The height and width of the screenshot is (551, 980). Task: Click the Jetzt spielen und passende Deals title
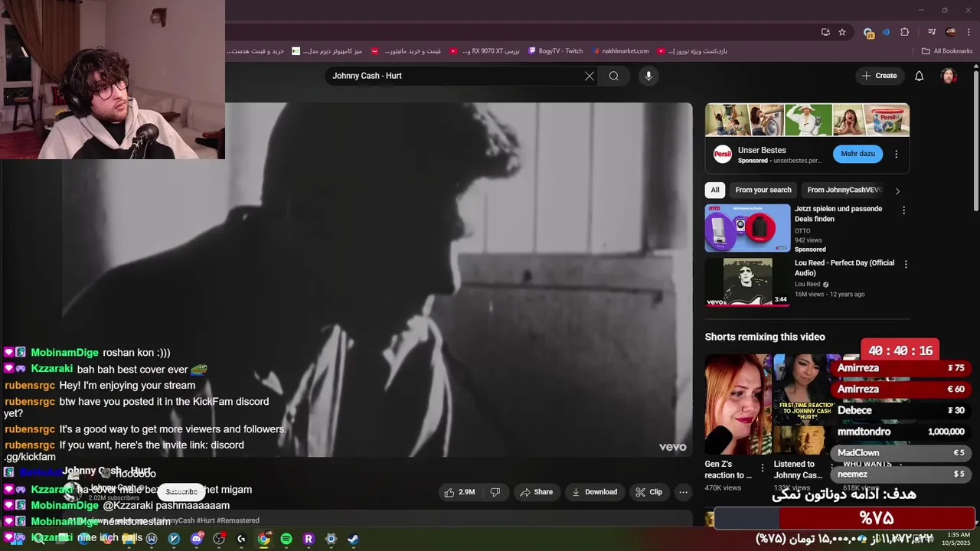click(x=838, y=214)
